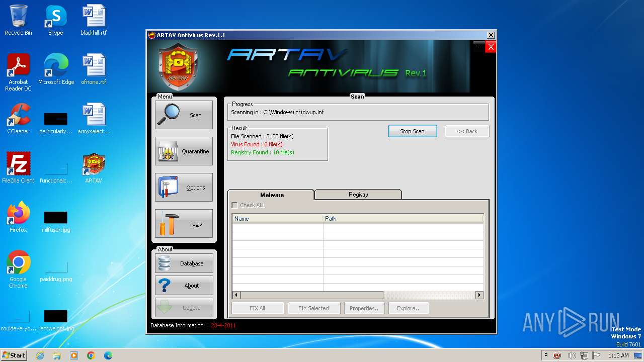
Task: Select the couldeveryo file icon
Action: (x=18, y=320)
